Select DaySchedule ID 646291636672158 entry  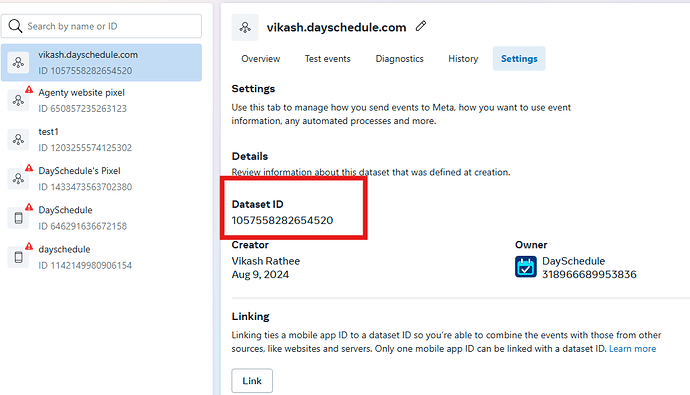click(101, 218)
